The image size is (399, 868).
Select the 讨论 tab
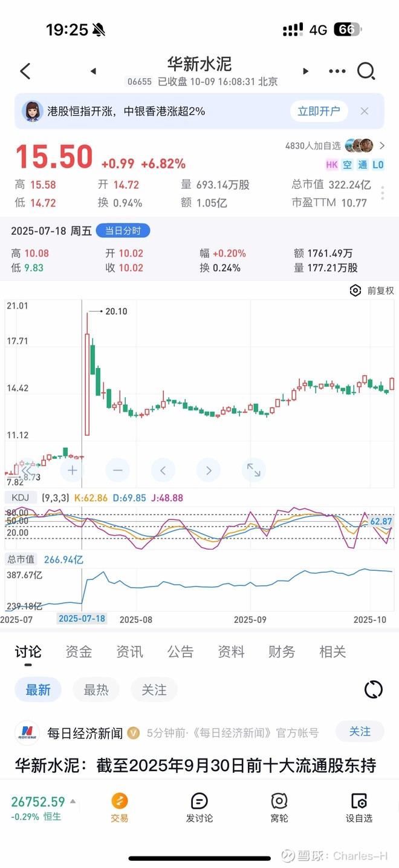(x=28, y=652)
